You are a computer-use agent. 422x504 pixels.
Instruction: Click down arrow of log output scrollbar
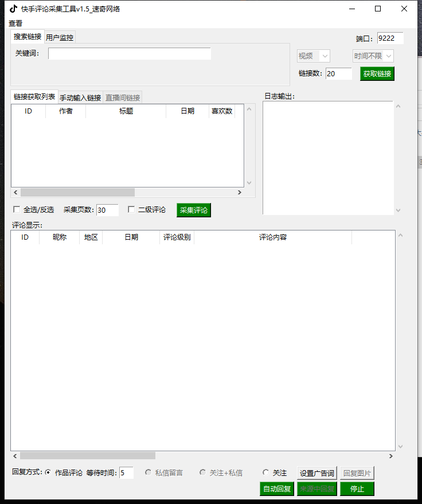[398, 210]
